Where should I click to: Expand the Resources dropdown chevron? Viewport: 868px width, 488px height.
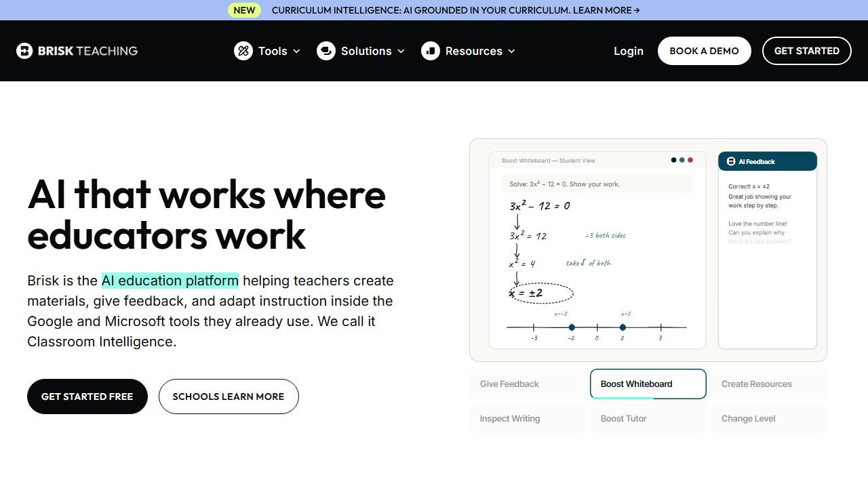(511, 51)
